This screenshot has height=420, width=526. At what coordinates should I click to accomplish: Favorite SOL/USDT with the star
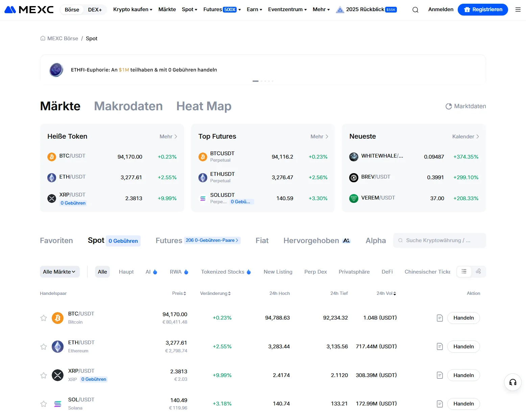tap(44, 404)
